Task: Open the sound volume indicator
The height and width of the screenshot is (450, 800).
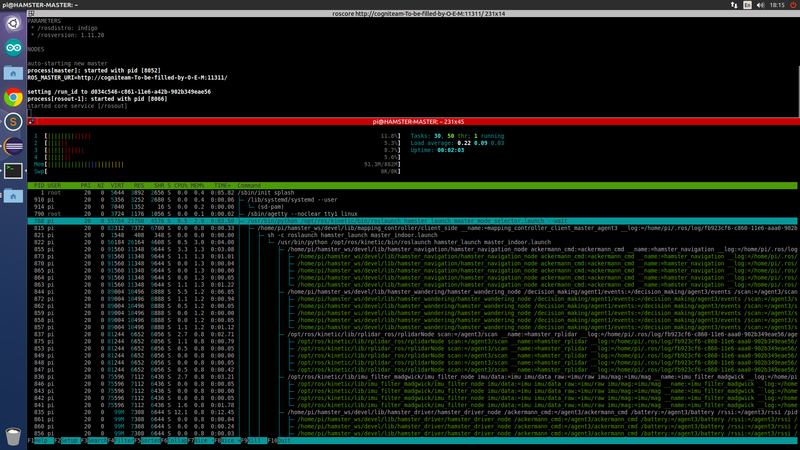Action: 760,5
